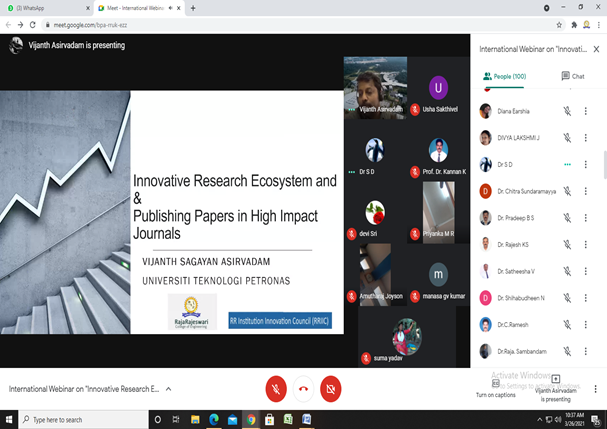The image size is (607, 429).
Task: Open the Chrome extensions puzzle icon
Action: click(x=574, y=25)
